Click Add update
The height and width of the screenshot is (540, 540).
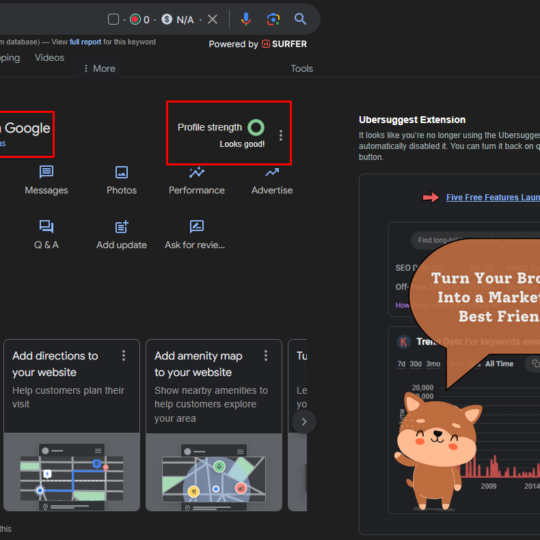[121, 235]
